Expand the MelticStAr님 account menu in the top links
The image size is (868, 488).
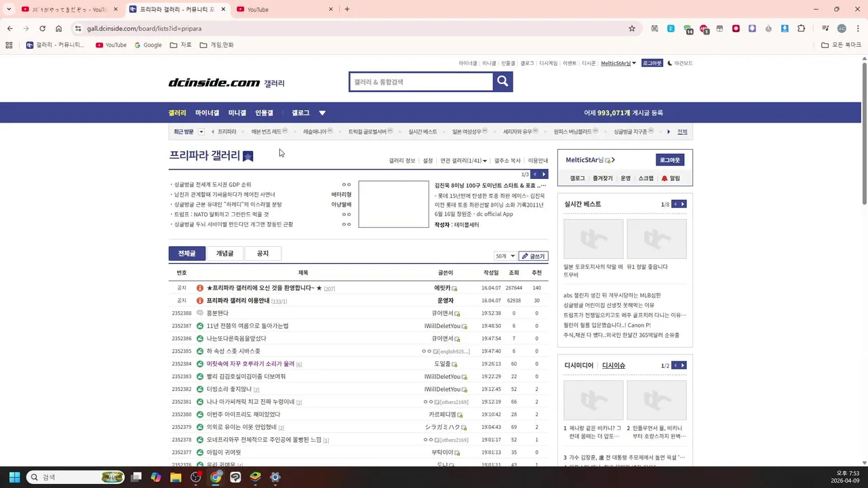[x=618, y=63]
